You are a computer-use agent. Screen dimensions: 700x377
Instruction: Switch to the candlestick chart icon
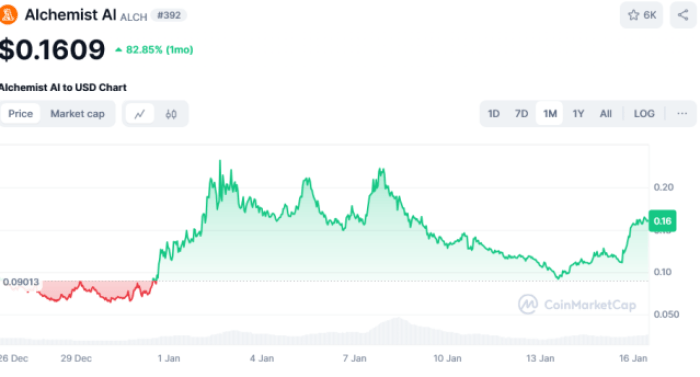point(171,114)
